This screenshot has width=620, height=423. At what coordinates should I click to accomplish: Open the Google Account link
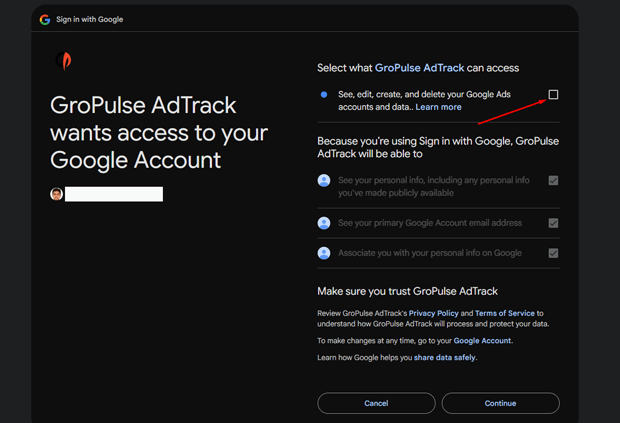(482, 341)
